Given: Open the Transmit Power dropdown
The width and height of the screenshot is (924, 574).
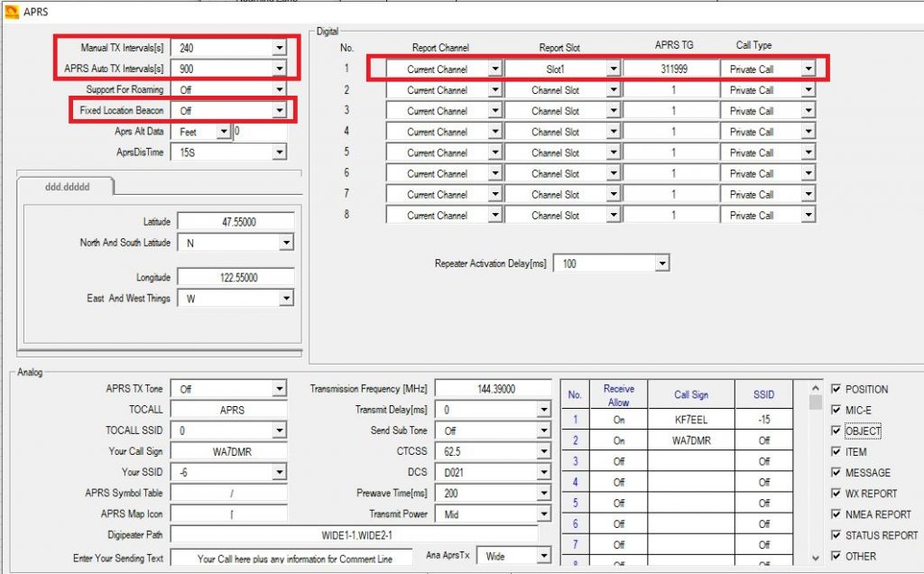Looking at the screenshot, I should point(544,514).
